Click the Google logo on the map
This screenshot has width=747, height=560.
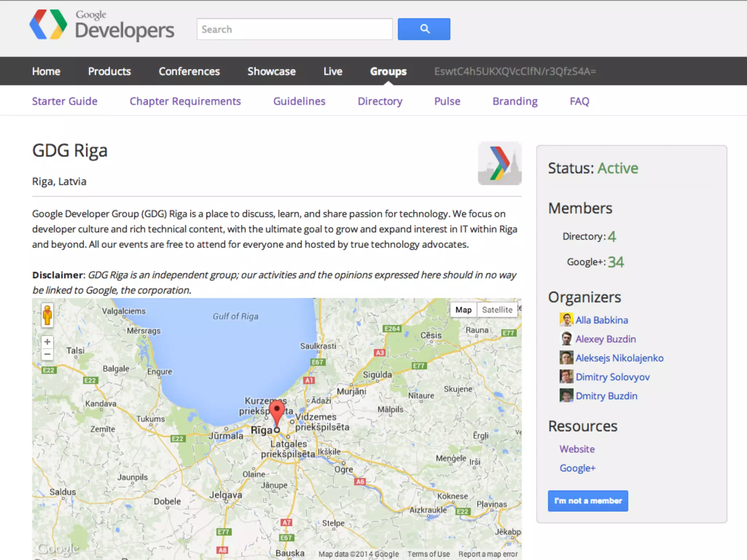click(58, 548)
